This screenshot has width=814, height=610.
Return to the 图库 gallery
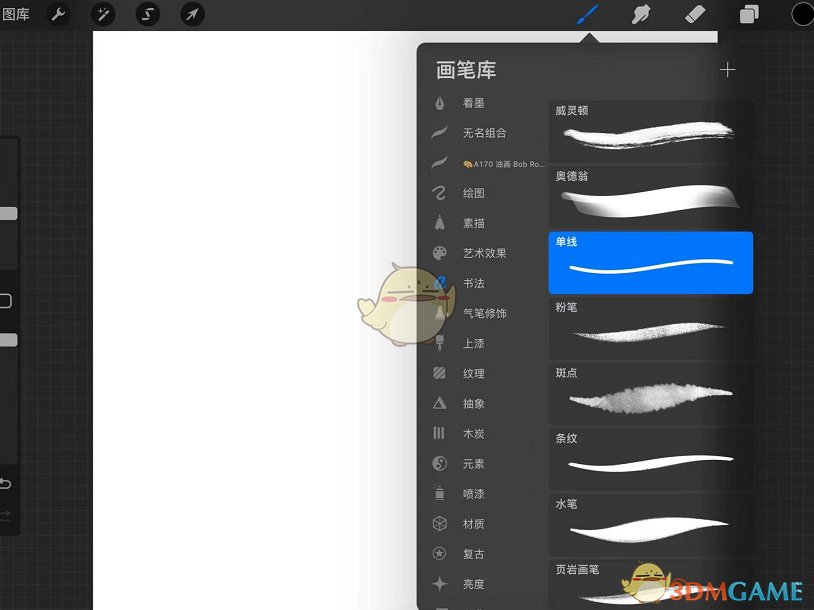tap(16, 14)
